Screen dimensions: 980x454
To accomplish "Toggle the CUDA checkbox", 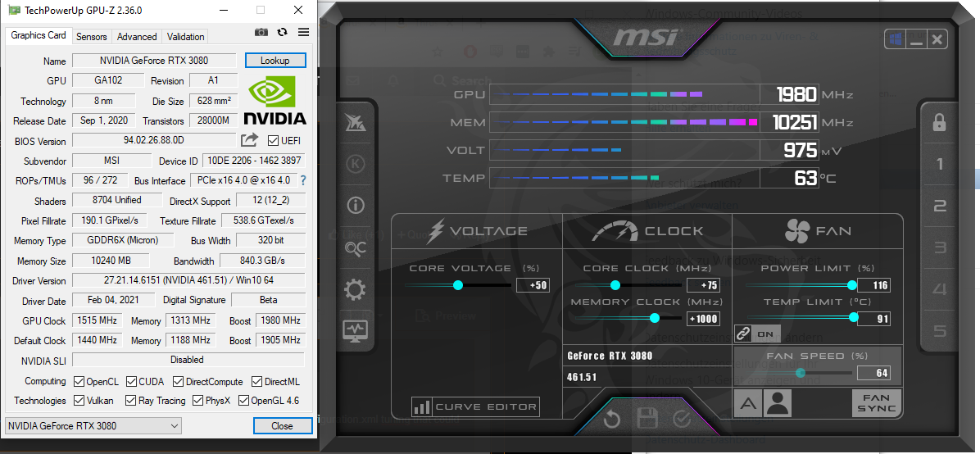I will (131, 381).
